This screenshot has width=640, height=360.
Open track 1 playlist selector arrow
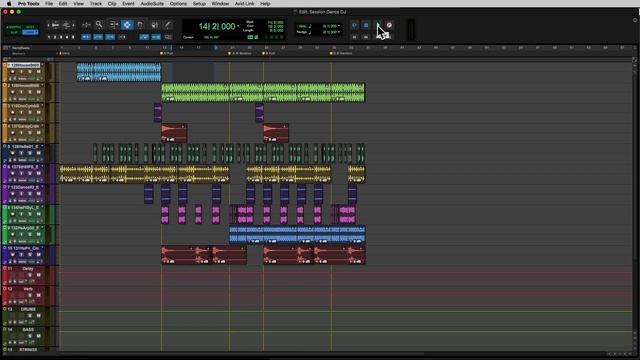click(x=42, y=65)
